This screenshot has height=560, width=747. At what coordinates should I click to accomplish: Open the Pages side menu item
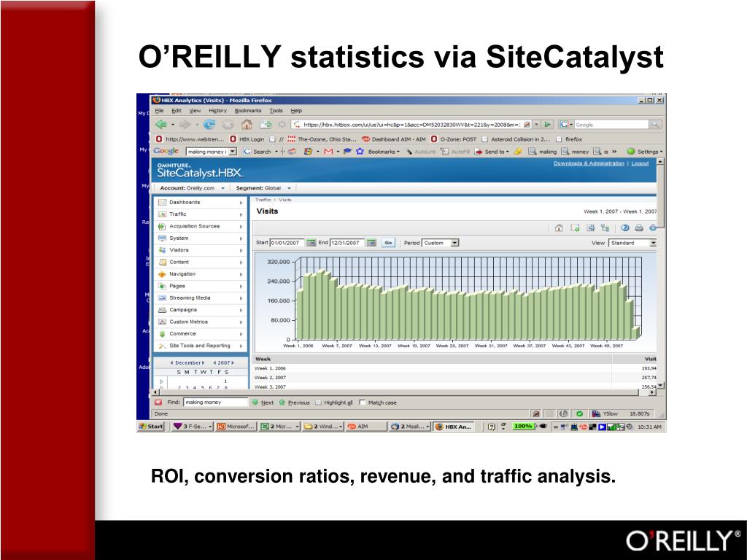[201, 286]
